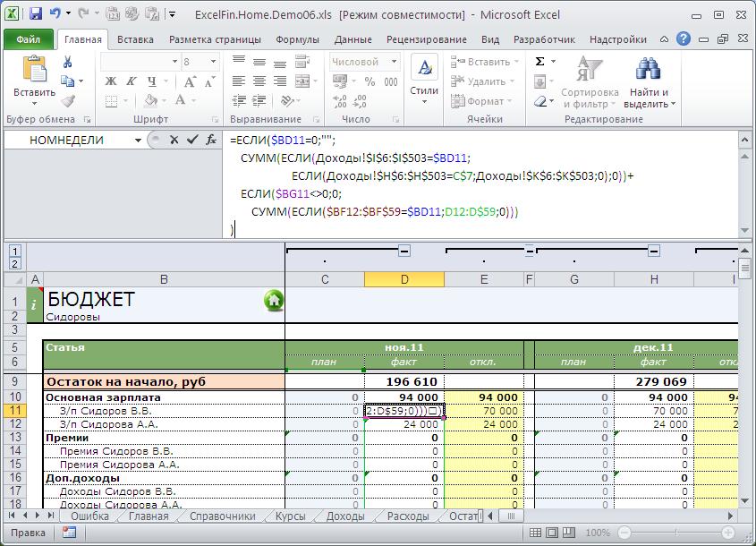Click the Format Painter brush icon
Viewport: 756px width, 546px height.
coord(67,101)
